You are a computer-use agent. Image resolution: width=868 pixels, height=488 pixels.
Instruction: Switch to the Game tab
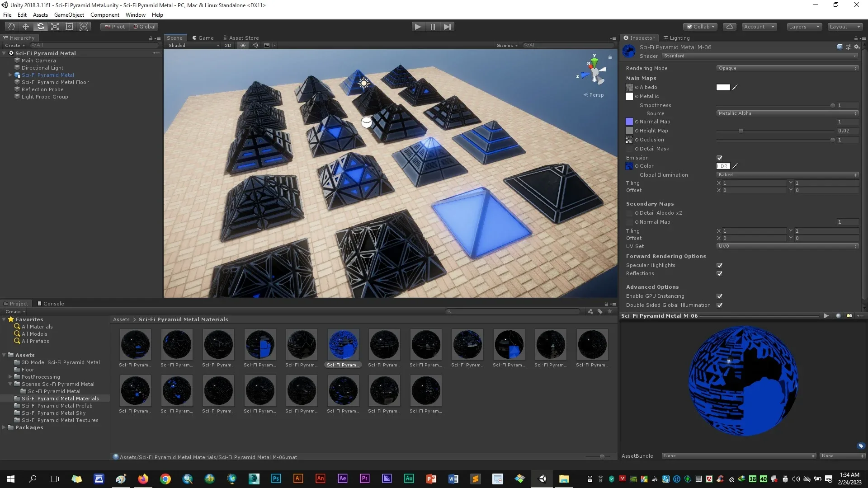click(203, 38)
